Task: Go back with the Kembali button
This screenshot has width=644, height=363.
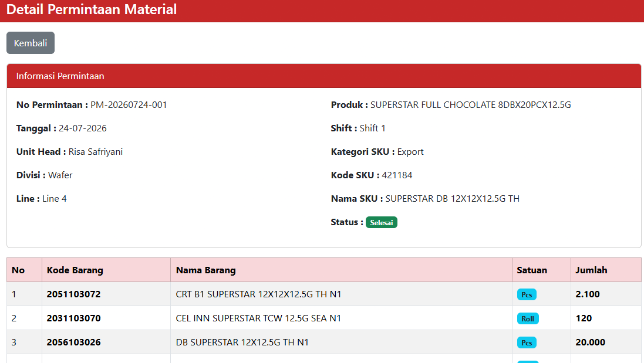Action: [x=31, y=43]
